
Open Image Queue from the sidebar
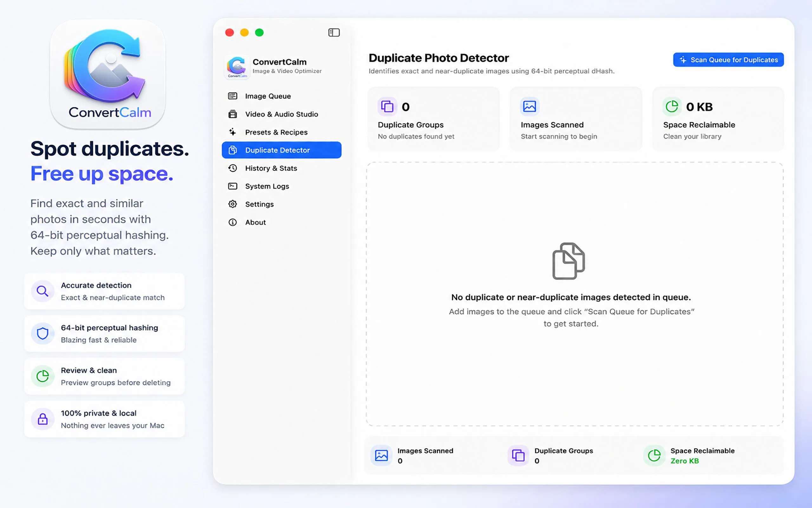(x=282, y=96)
